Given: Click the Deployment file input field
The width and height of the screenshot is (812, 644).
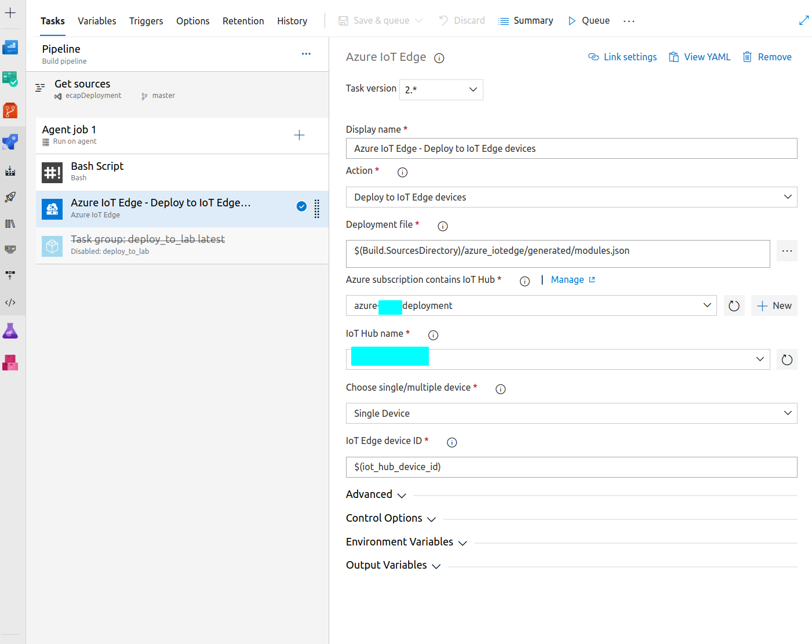Looking at the screenshot, I should 558,254.
